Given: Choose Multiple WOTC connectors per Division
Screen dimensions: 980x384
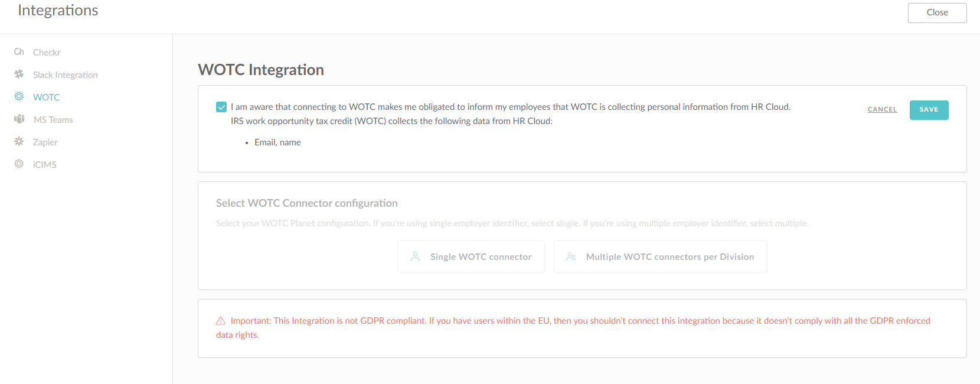Looking at the screenshot, I should click(660, 256).
